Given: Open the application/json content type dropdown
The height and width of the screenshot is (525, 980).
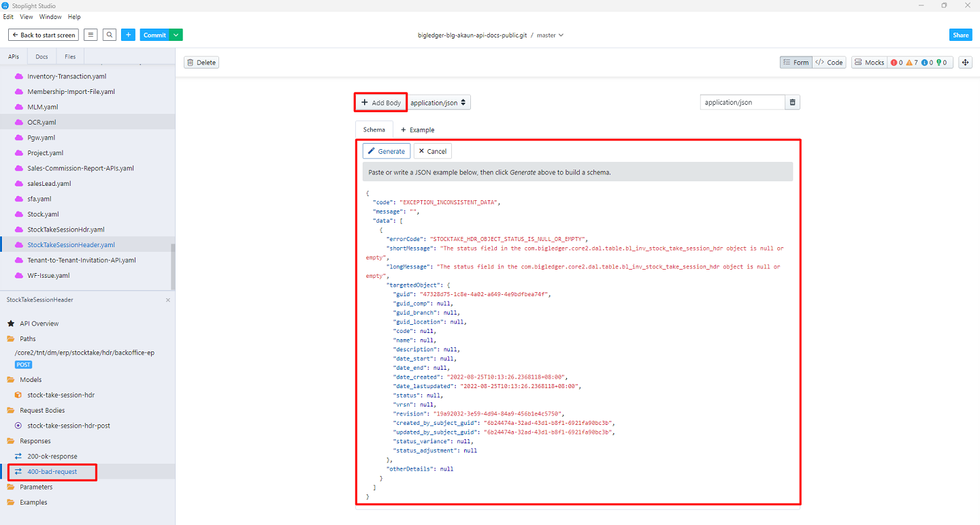Looking at the screenshot, I should (439, 103).
